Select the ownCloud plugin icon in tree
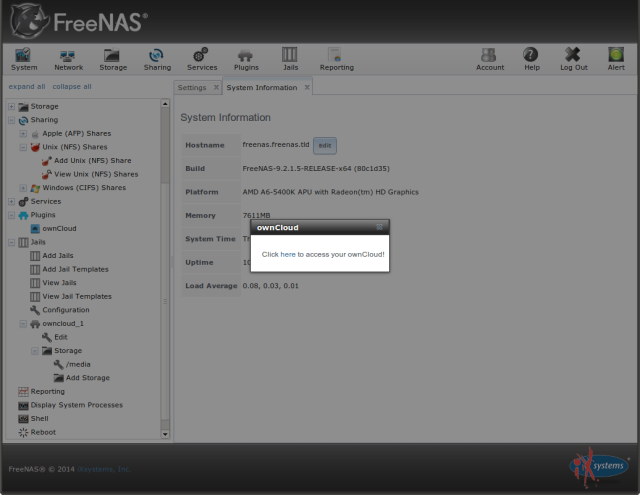This screenshot has width=640, height=495. (x=36, y=229)
